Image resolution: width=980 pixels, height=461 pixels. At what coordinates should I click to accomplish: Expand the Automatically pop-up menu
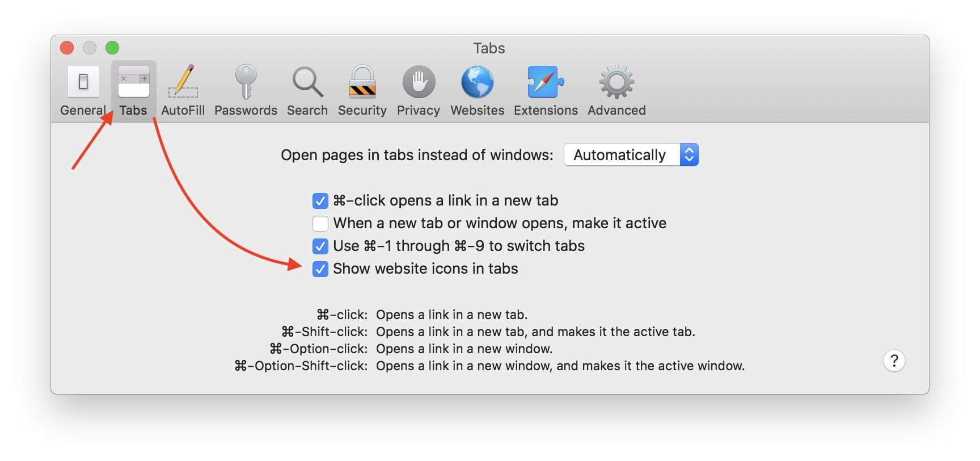622,155
